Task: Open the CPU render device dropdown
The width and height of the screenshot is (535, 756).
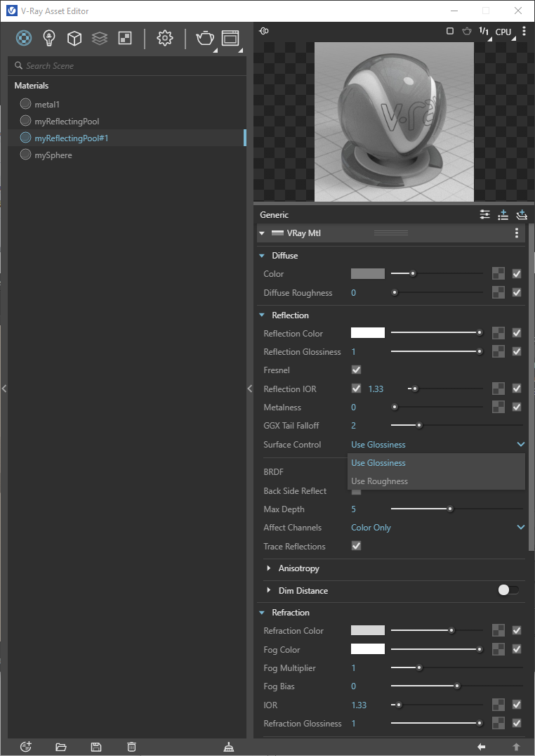Action: coord(505,32)
